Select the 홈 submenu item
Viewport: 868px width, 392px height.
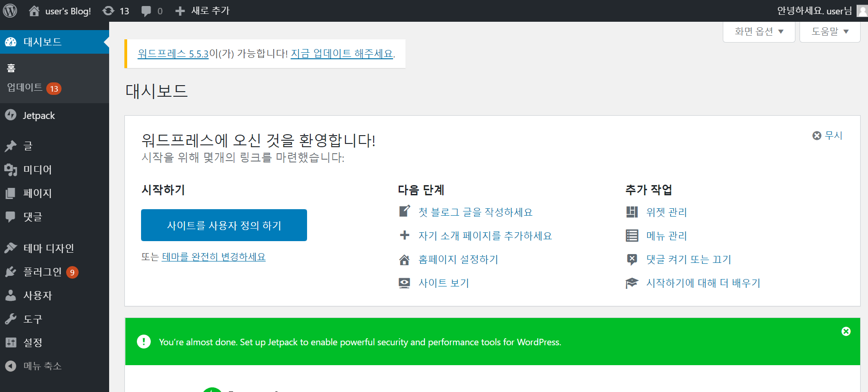pyautogui.click(x=11, y=68)
